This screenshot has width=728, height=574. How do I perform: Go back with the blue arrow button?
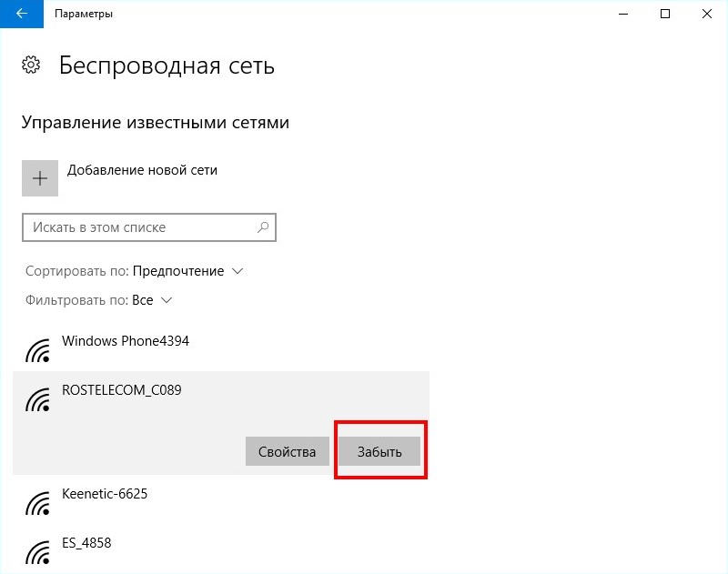[x=21, y=14]
